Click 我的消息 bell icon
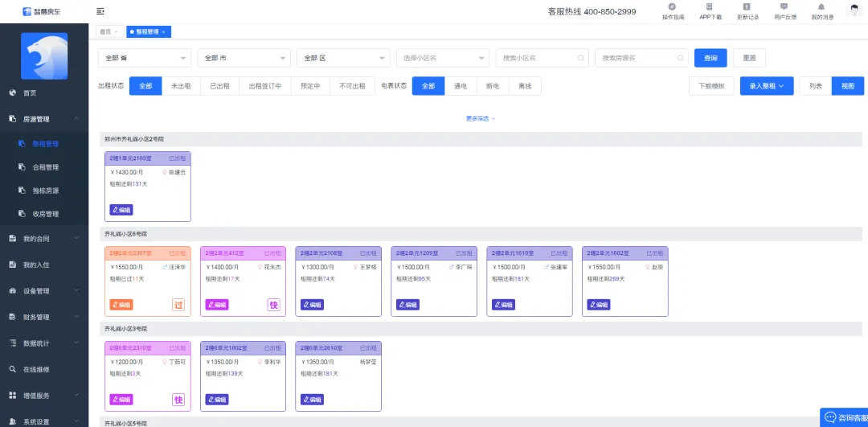This screenshot has height=427, width=868. click(821, 7)
